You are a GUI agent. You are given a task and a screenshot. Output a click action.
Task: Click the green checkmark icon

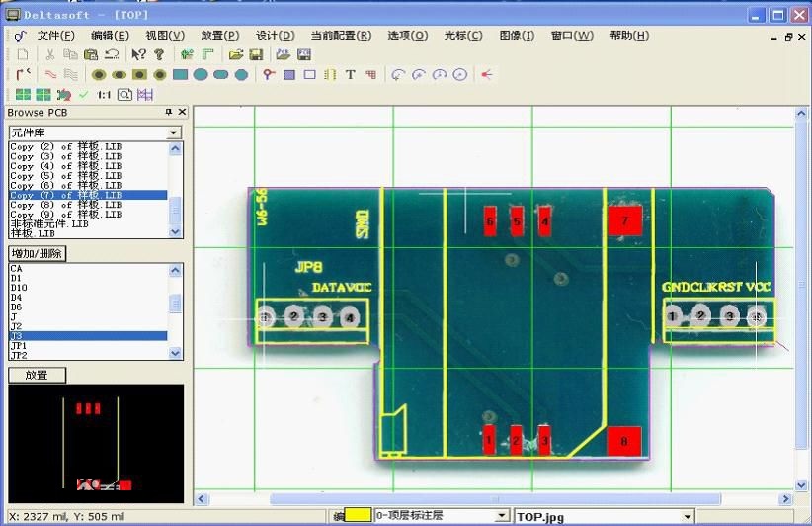click(84, 95)
